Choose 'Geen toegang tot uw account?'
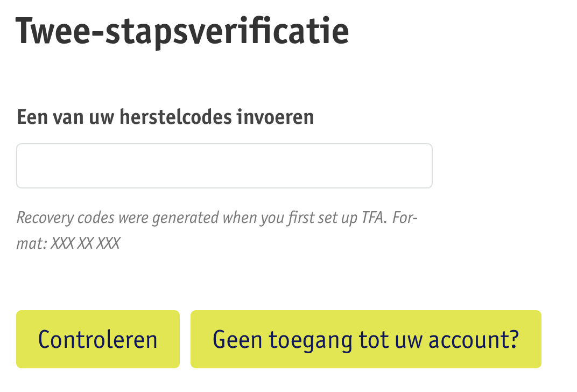577x392 pixels. [365, 339]
